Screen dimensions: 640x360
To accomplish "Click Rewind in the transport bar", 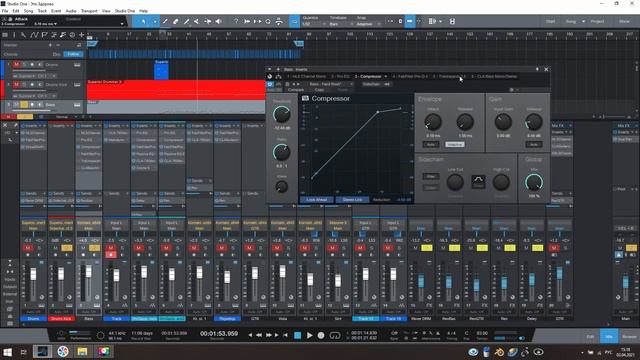I will 259,335.
